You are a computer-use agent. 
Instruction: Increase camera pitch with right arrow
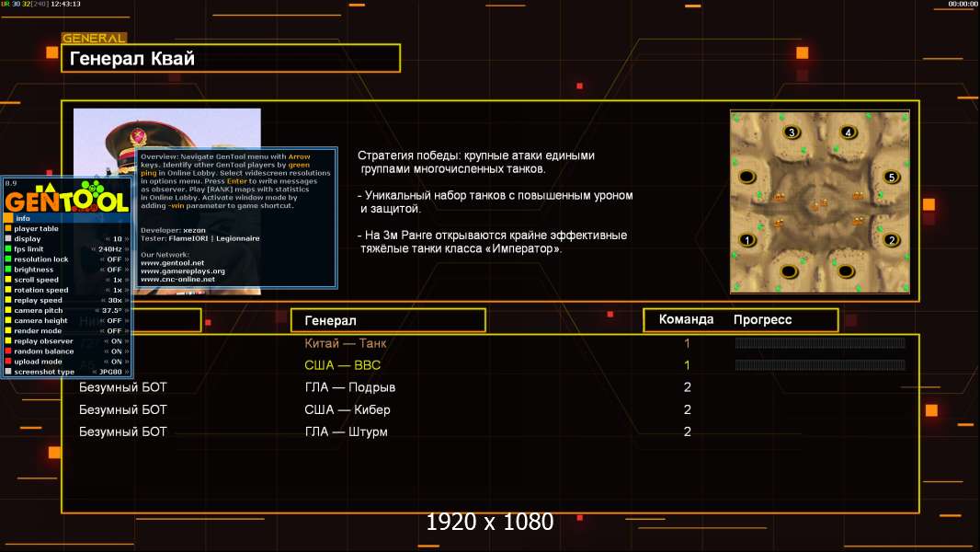127,310
